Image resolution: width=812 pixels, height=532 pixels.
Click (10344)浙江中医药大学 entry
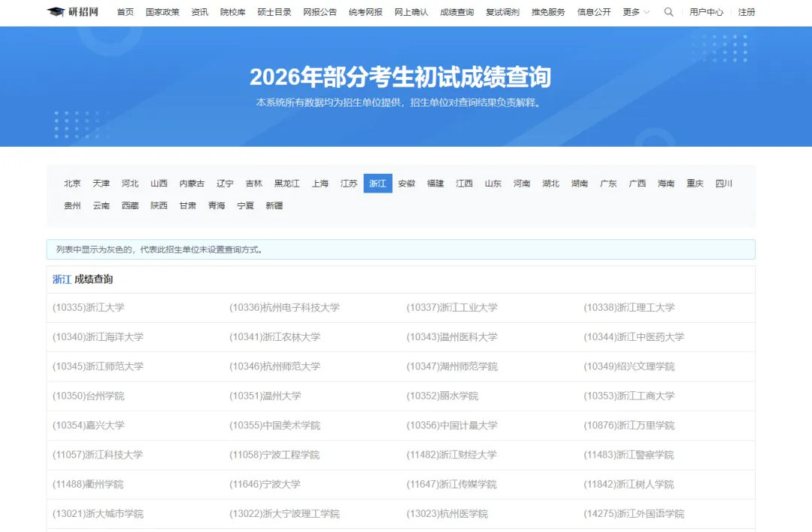pyautogui.click(x=634, y=337)
